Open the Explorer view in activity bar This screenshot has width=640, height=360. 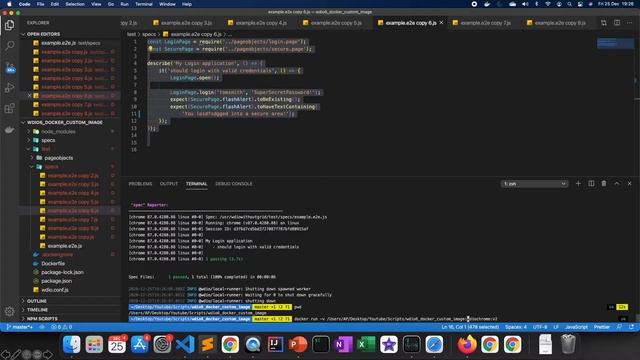pos(9,25)
